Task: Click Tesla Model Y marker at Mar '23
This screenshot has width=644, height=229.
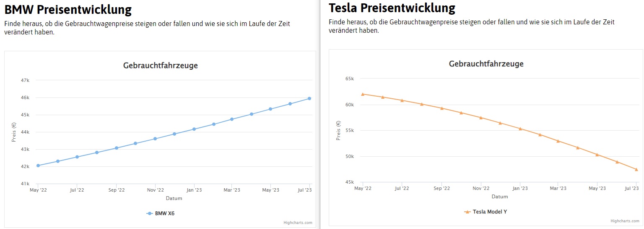Action: pos(558,141)
